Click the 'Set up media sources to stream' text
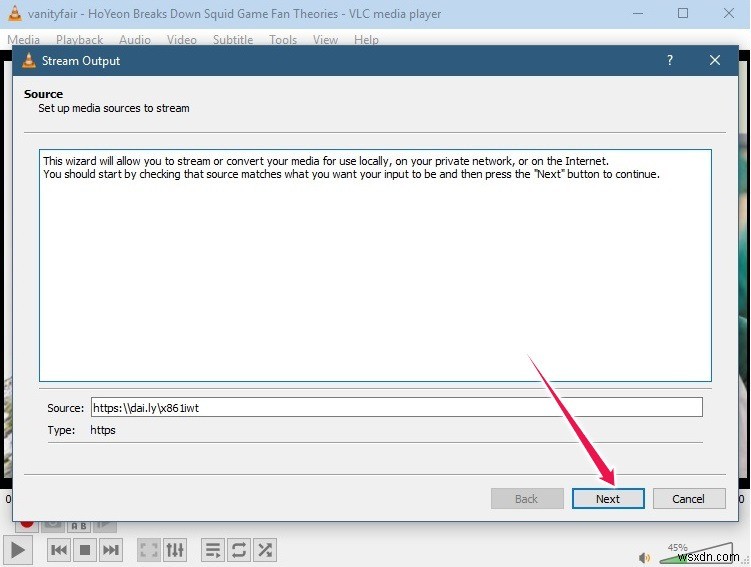 [114, 108]
